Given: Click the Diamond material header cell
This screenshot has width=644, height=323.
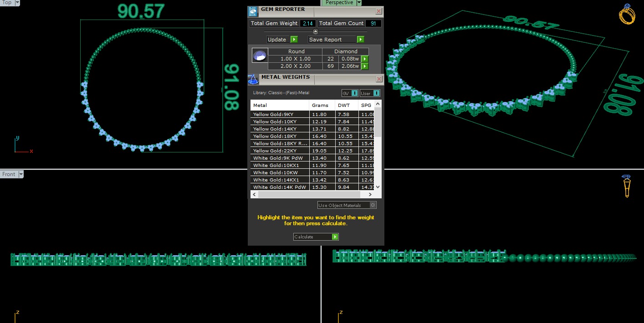Looking at the screenshot, I should pos(346,51).
